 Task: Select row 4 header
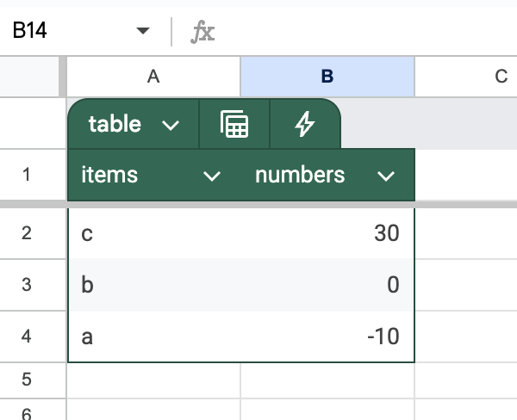click(33, 337)
